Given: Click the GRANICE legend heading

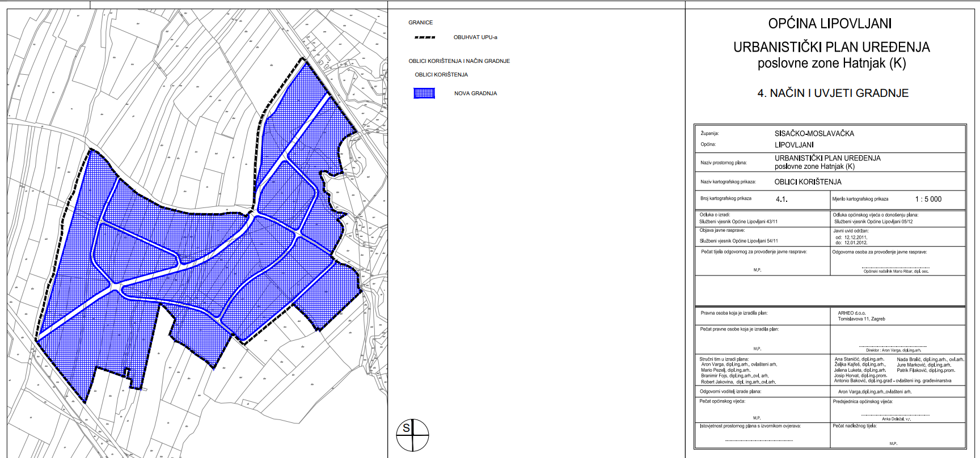Looking at the screenshot, I should click(420, 23).
